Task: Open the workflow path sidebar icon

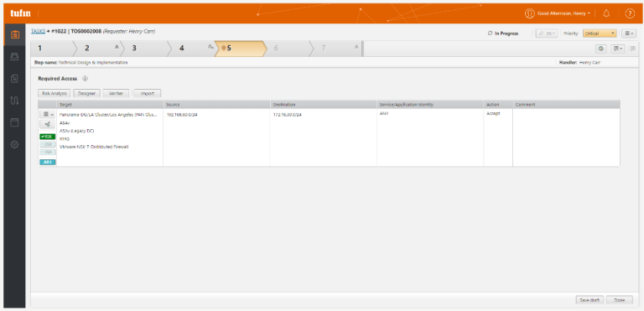Action: pyautogui.click(x=14, y=101)
